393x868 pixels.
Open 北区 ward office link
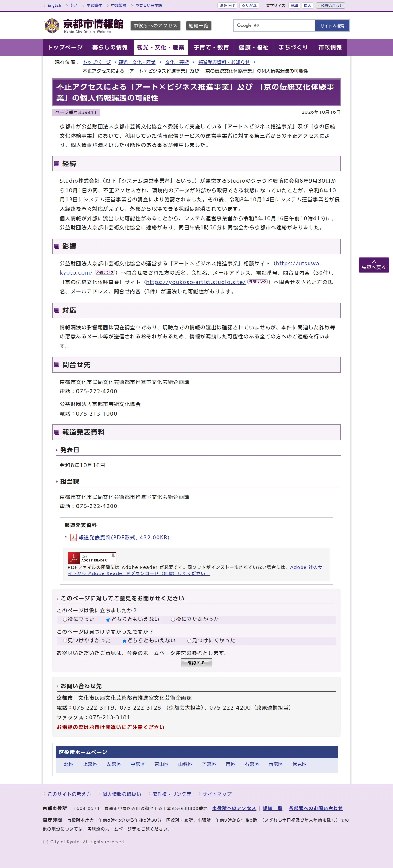pos(69,764)
